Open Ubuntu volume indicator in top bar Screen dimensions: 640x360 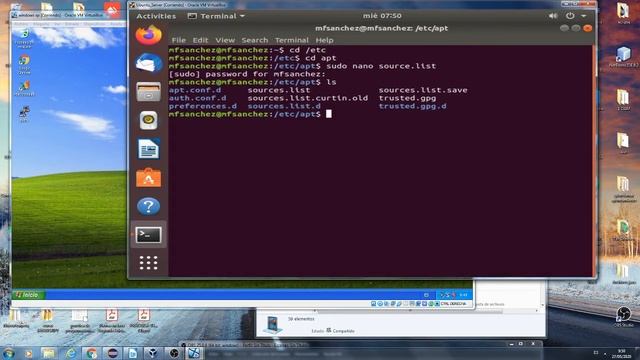553,16
